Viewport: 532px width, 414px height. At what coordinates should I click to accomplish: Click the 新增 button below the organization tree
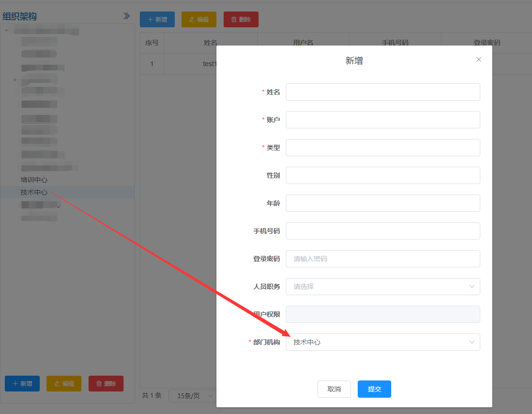(22, 383)
